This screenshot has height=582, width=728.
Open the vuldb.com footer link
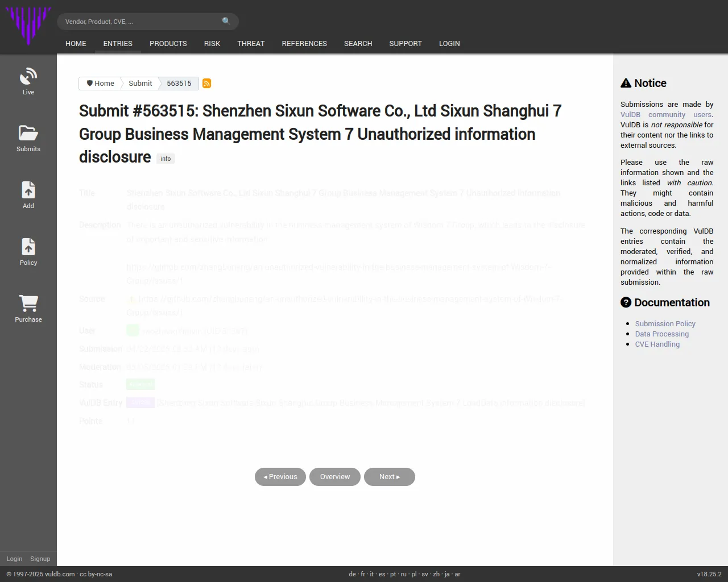pos(60,574)
